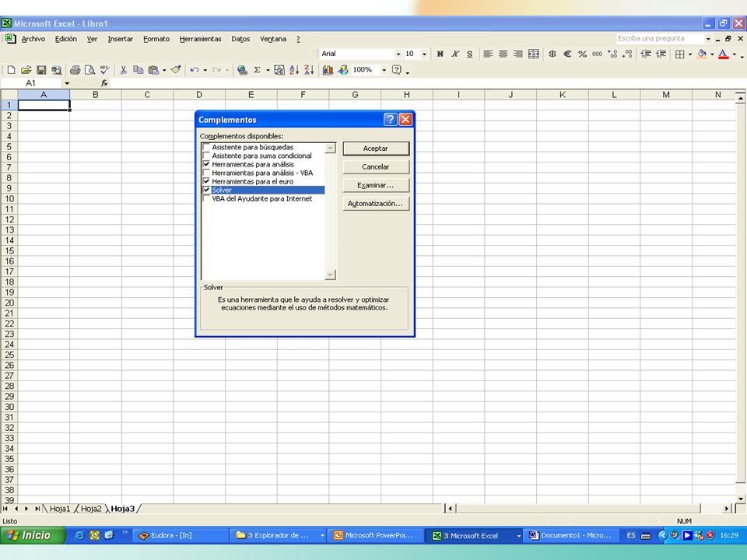Check Asistente para búsquedas add-in
This screenshot has height=560, width=747.
click(206, 147)
